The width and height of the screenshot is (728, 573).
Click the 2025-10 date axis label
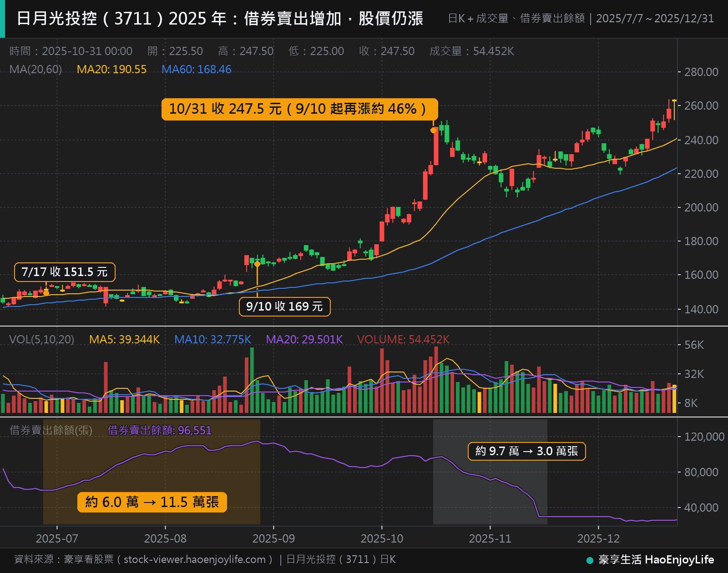382,539
